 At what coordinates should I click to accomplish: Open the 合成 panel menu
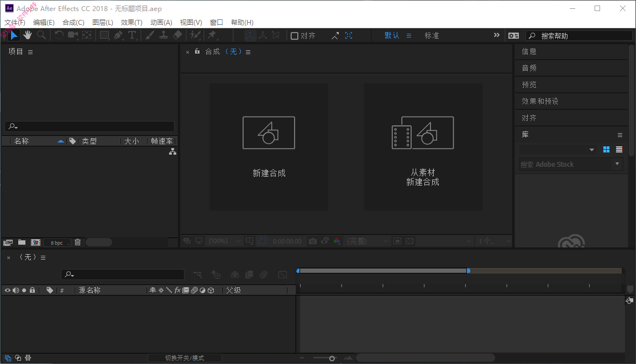pyautogui.click(x=248, y=52)
